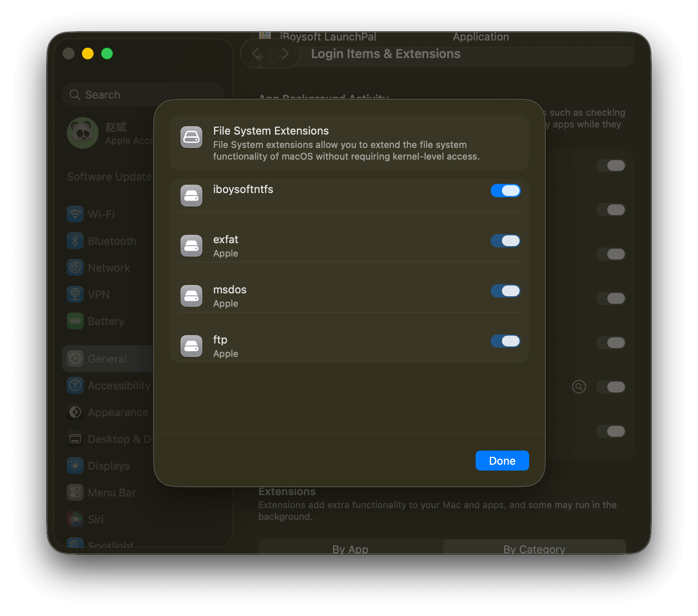Toggle the first background activity switch

pyautogui.click(x=611, y=165)
